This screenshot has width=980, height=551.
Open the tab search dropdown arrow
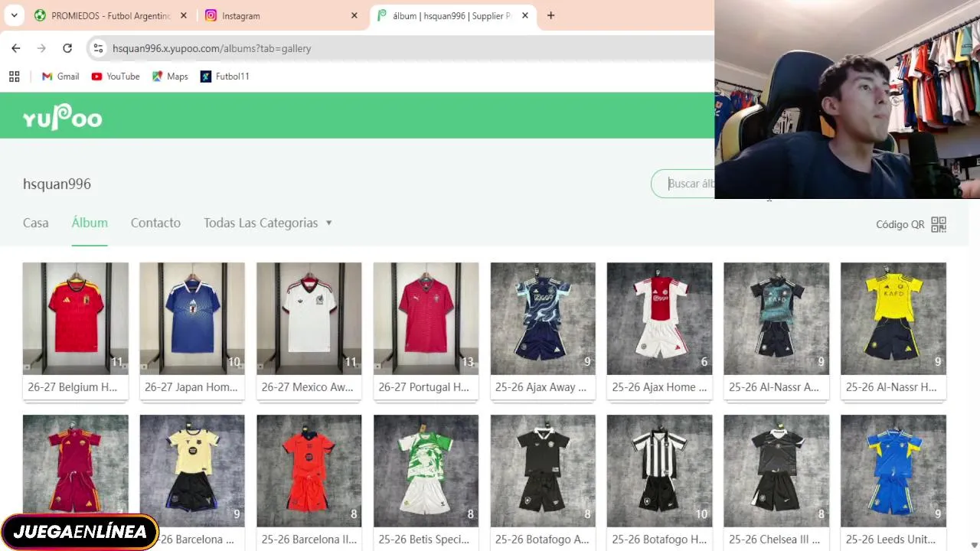14,15
